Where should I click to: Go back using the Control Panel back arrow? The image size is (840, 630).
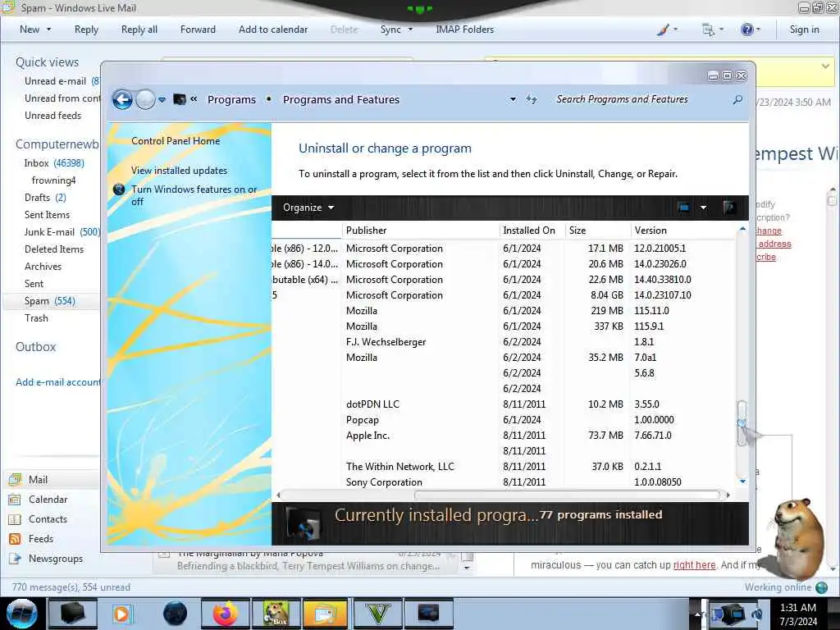tap(122, 99)
